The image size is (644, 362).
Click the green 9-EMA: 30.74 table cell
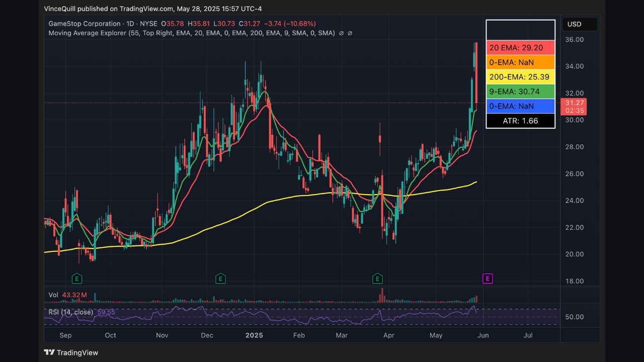click(x=521, y=92)
